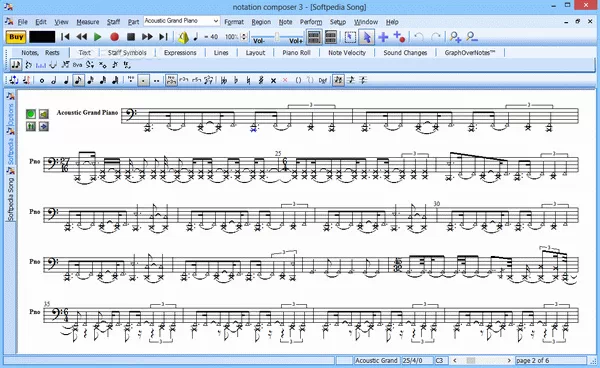Select the quarter note duration icon
The height and width of the screenshot is (368, 600).
[66, 80]
